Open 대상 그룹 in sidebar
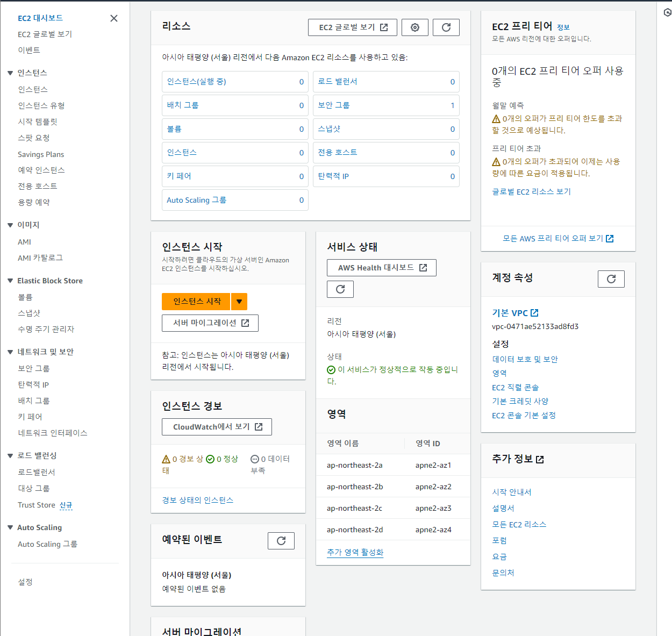The image size is (672, 636). (x=34, y=489)
